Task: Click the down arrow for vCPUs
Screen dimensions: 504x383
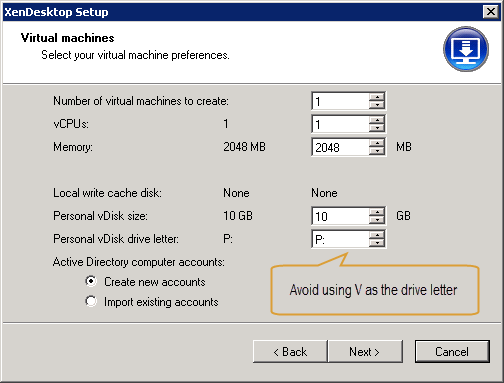Action: (377, 128)
